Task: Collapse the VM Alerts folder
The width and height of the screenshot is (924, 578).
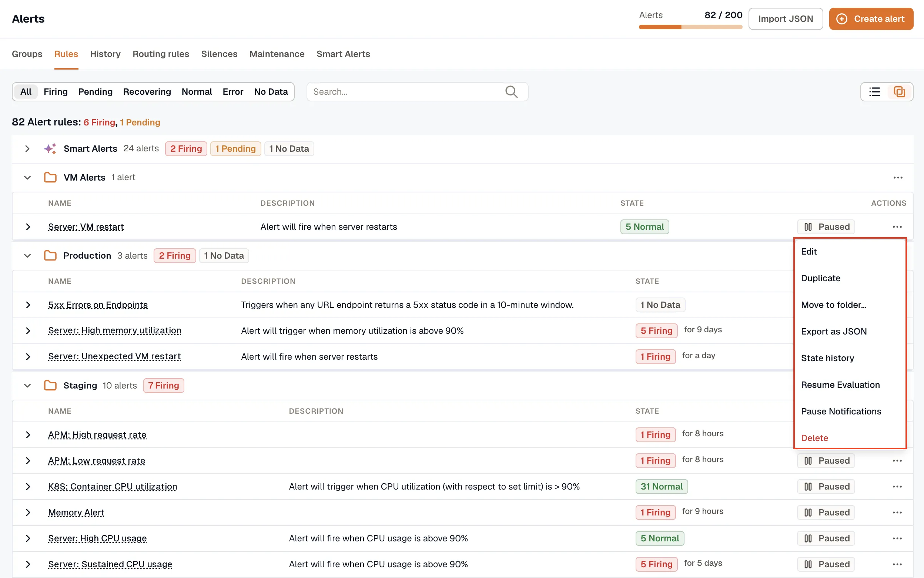Action: (x=27, y=178)
